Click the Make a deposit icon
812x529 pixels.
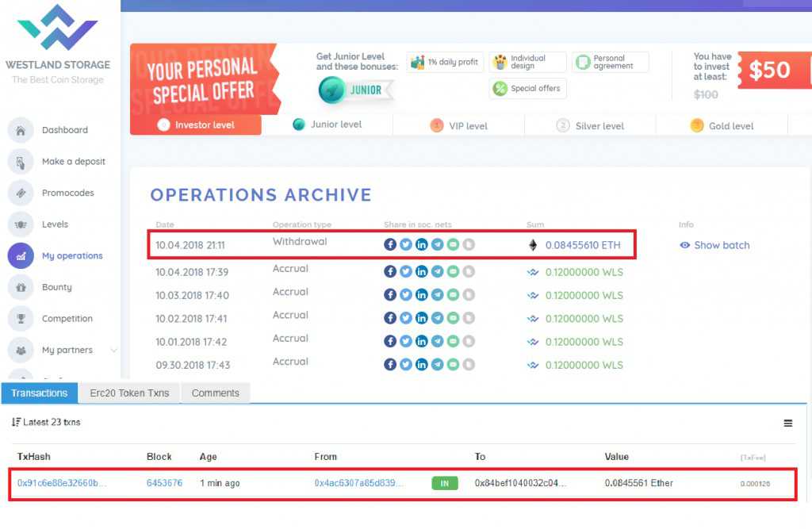21,162
